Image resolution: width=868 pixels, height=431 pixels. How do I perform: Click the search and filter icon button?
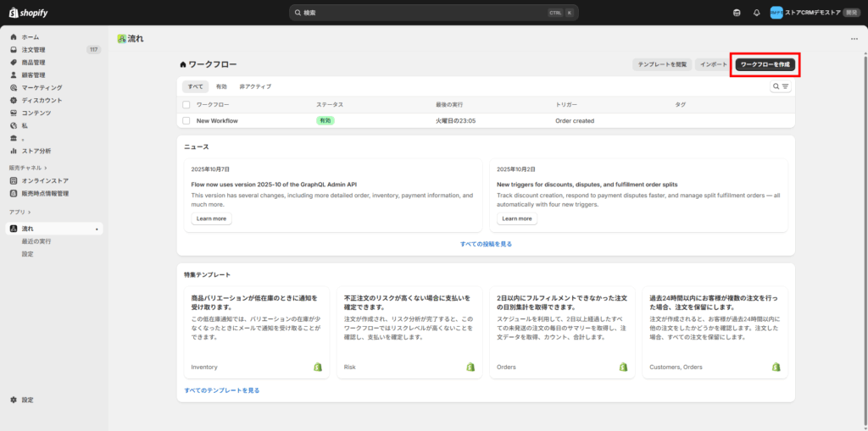(x=781, y=86)
